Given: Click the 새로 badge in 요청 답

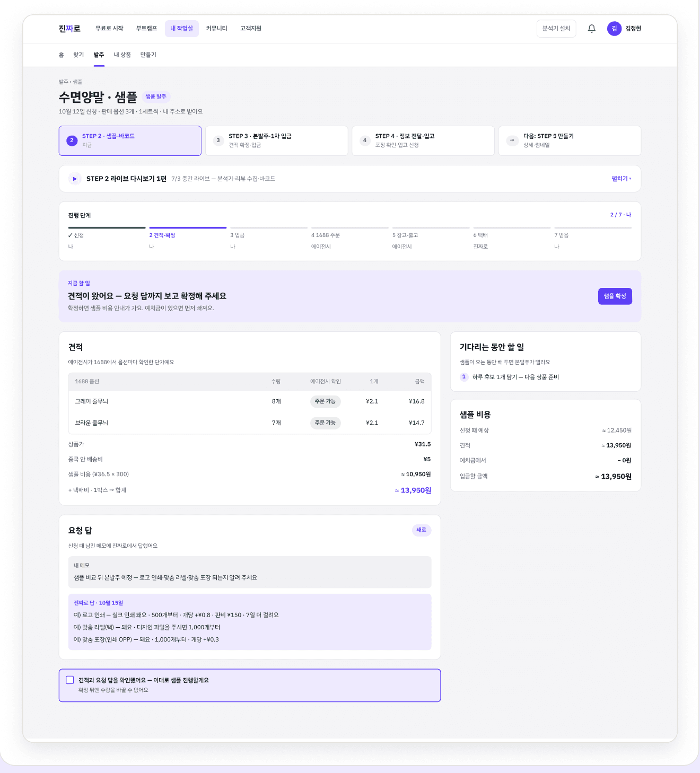Looking at the screenshot, I should click(422, 530).
